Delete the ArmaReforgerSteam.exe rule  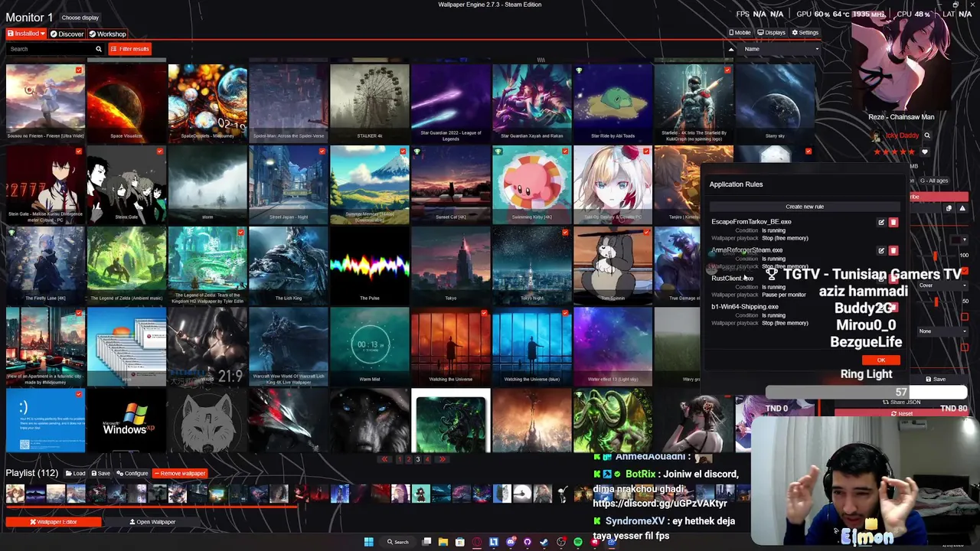coord(893,250)
